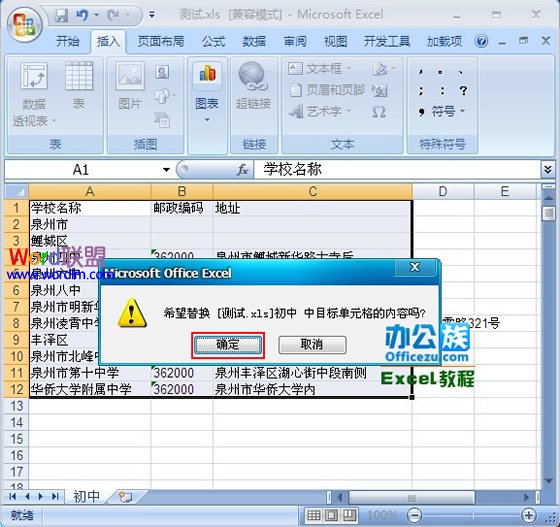Expand the formula bar
This screenshot has width=560, height=527.
(548, 169)
